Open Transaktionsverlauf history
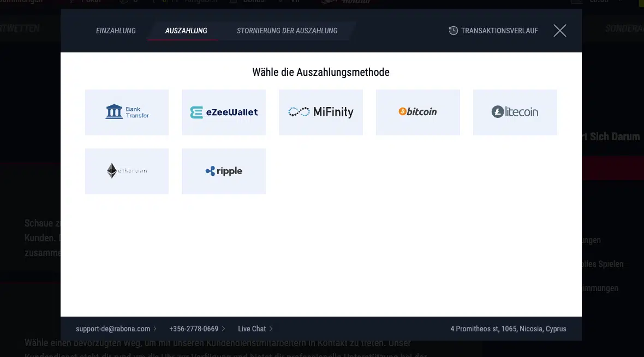The height and width of the screenshot is (357, 644). (493, 31)
